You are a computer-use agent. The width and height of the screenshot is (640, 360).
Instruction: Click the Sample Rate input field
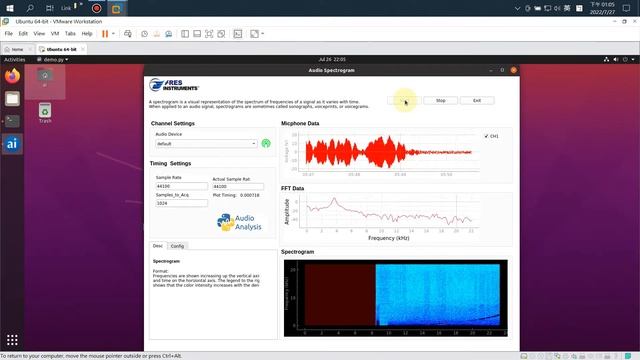(x=181, y=186)
